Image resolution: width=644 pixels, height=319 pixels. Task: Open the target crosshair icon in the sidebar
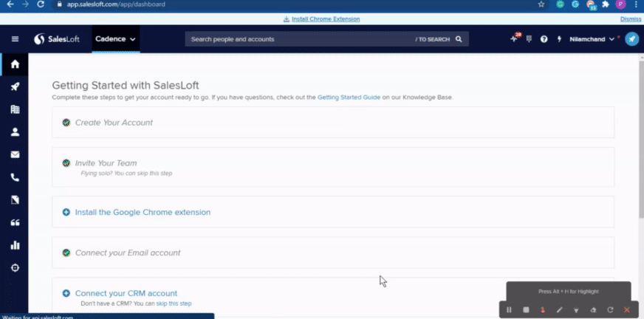pyautogui.click(x=15, y=268)
